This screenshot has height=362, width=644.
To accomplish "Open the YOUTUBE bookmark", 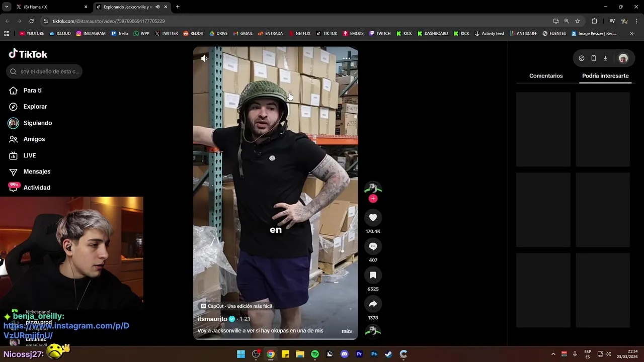I will pos(32,34).
